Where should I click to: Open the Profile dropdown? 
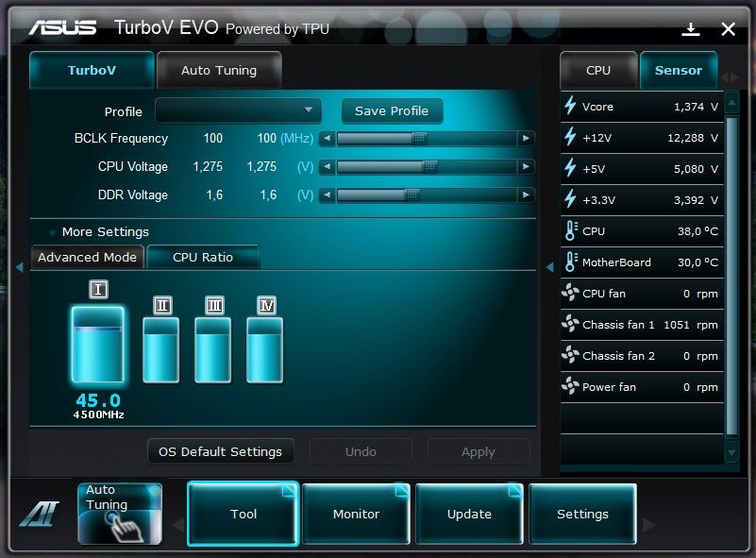[238, 110]
